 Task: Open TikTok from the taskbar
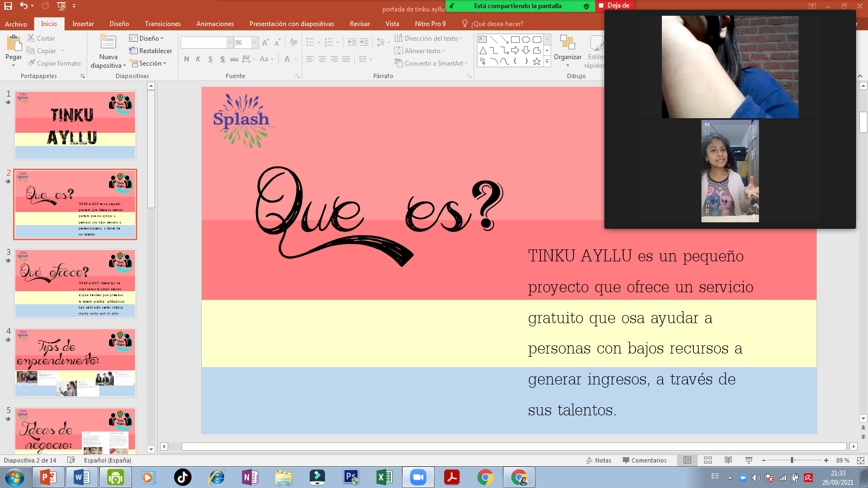coord(182,477)
